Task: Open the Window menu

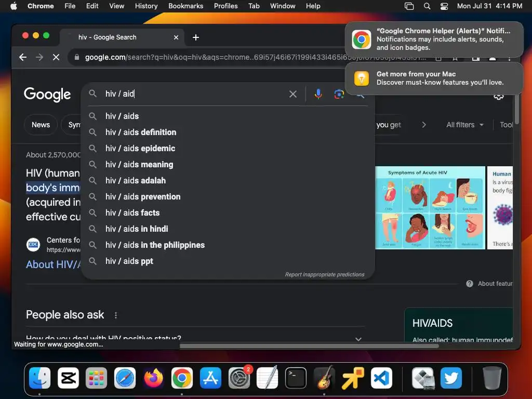Action: pyautogui.click(x=283, y=6)
